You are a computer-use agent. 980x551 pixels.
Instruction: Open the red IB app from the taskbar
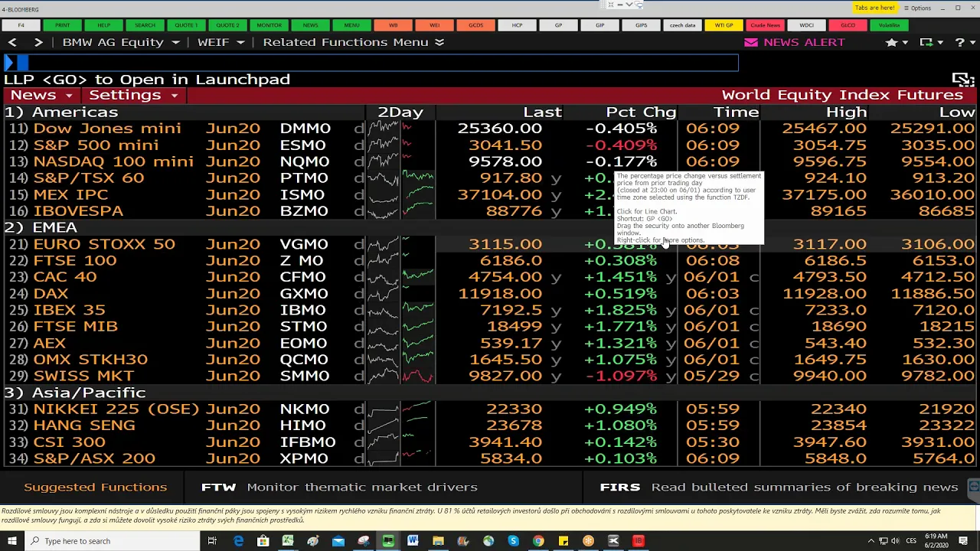638,541
